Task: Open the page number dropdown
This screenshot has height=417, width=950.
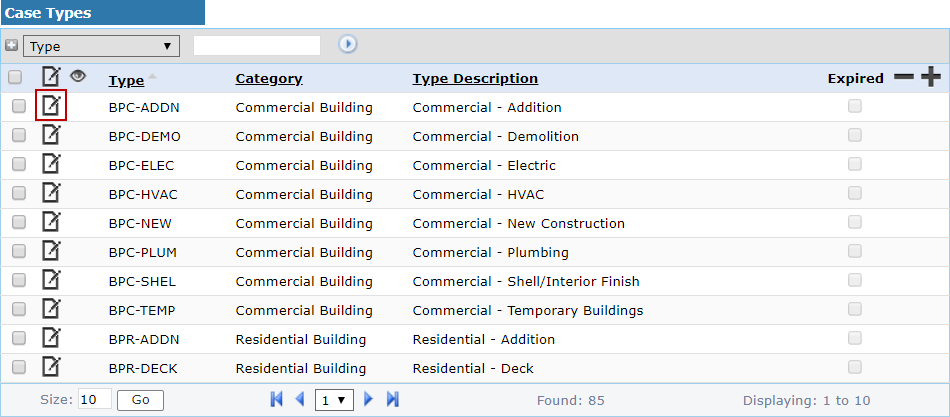Action: (x=334, y=400)
